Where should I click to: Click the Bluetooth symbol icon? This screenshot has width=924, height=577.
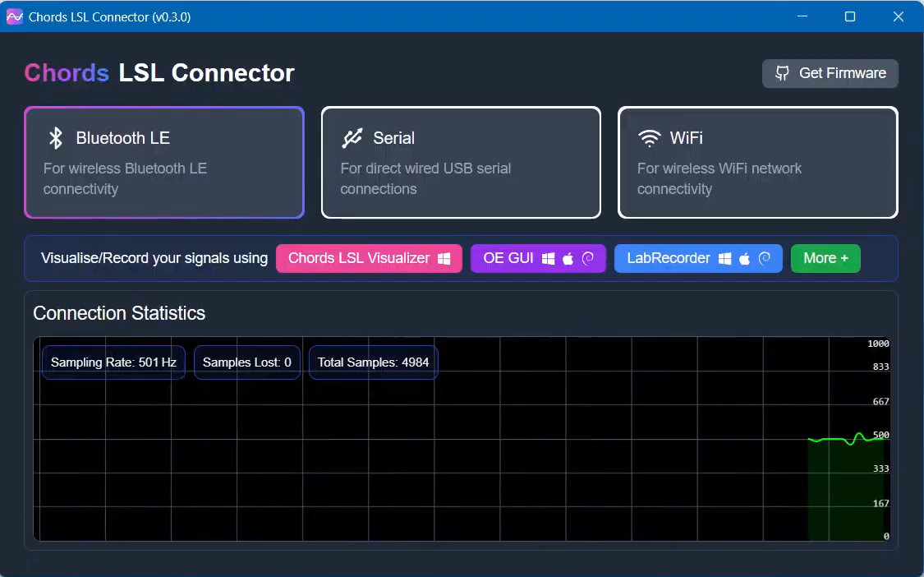55,138
